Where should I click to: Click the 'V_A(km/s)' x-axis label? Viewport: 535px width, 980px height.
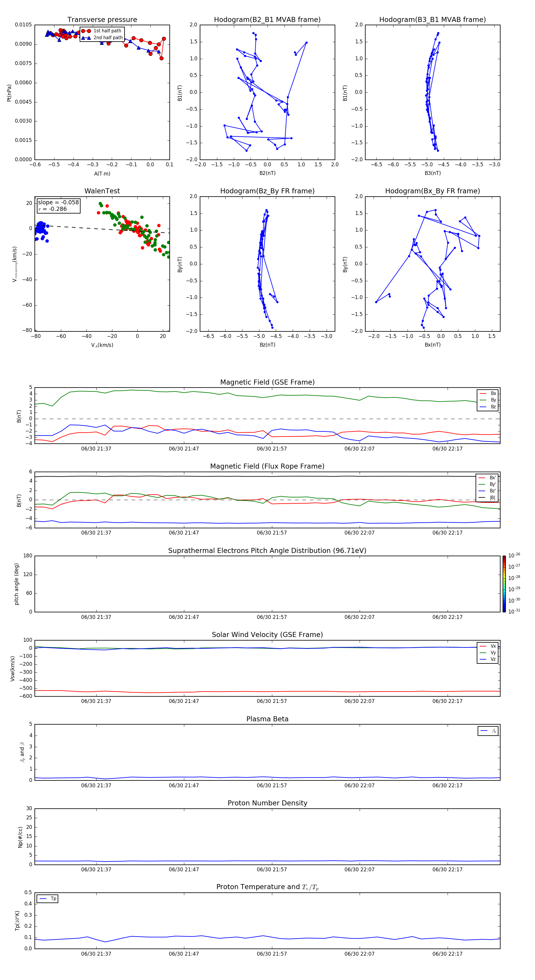tap(102, 345)
